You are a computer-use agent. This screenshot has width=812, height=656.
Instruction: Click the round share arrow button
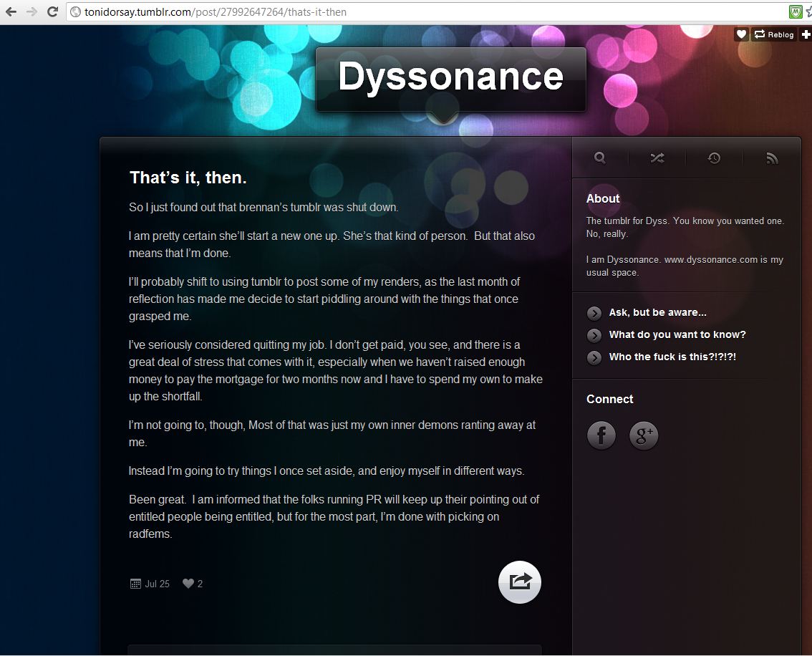[520, 582]
